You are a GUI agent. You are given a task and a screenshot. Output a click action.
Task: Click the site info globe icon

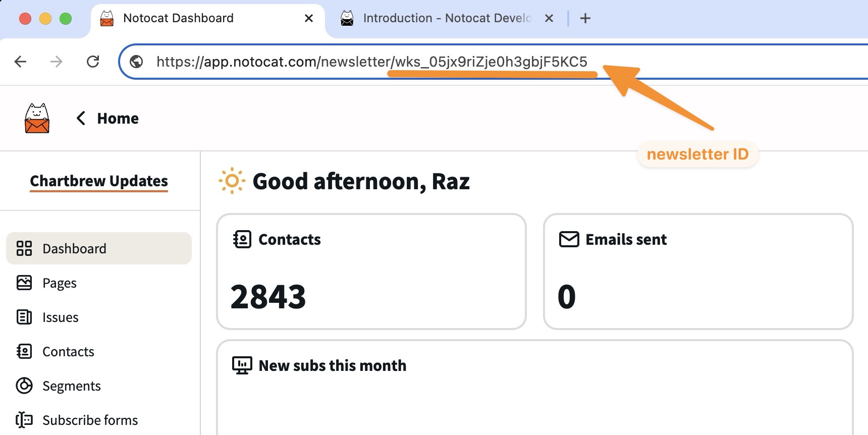point(136,62)
